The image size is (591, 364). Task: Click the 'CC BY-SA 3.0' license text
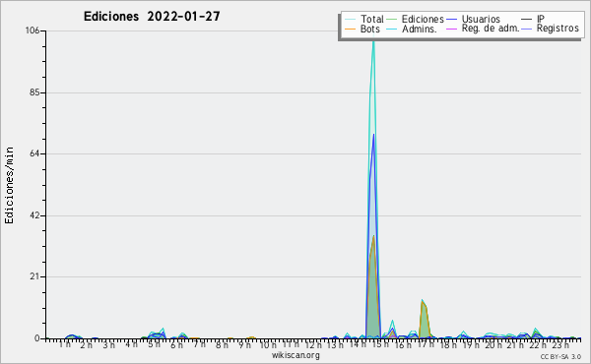[x=560, y=356]
